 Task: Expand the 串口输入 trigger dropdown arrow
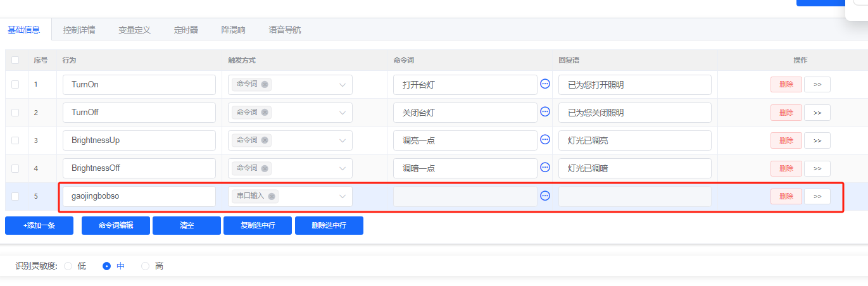(x=343, y=196)
